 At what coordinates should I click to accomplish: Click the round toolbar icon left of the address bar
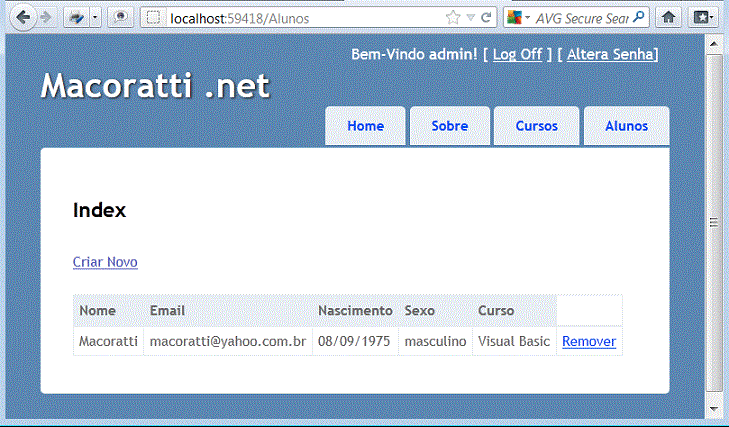point(120,18)
